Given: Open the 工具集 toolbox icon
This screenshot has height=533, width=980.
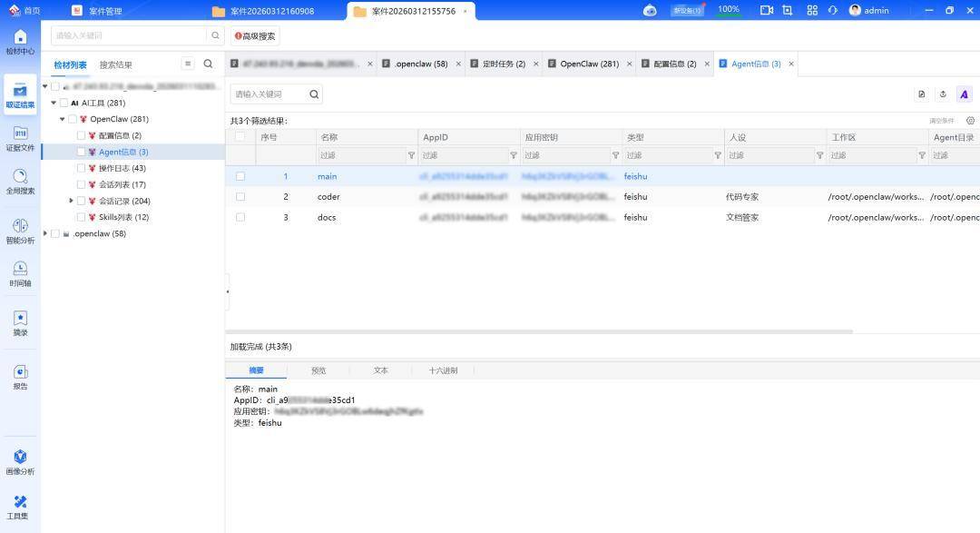Looking at the screenshot, I should (20, 506).
